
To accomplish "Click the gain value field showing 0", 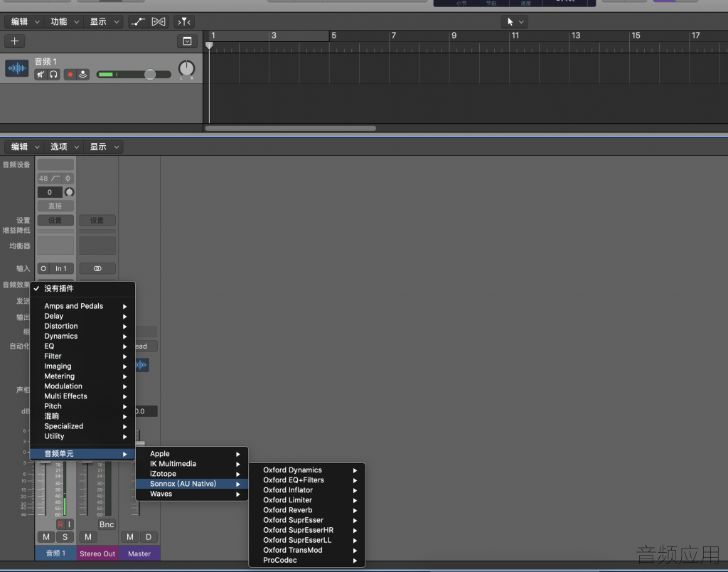I will click(x=50, y=192).
